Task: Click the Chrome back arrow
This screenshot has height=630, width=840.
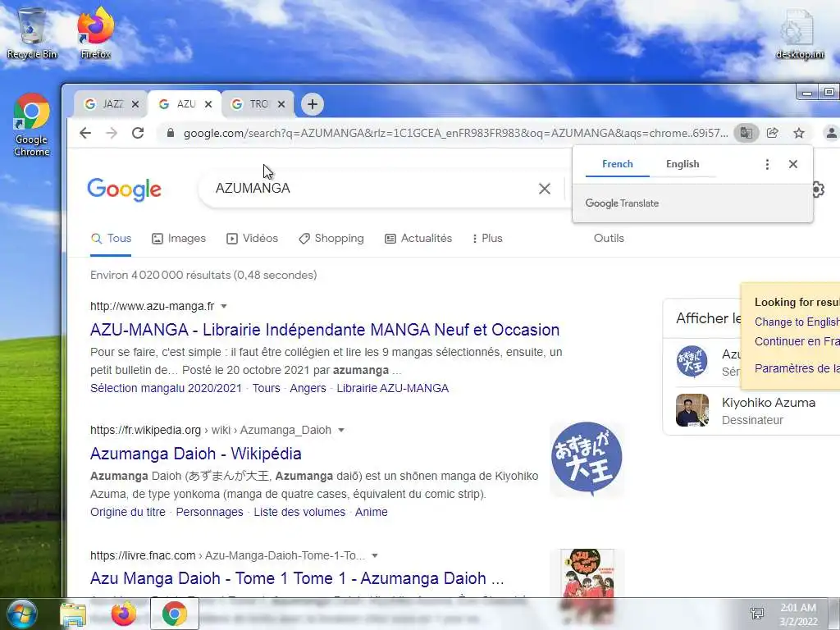Action: [85, 133]
